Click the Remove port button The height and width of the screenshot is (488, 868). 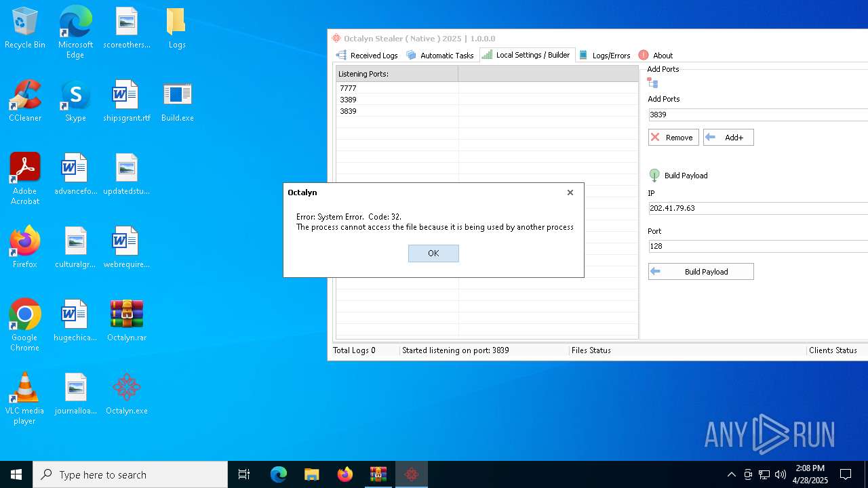click(673, 138)
